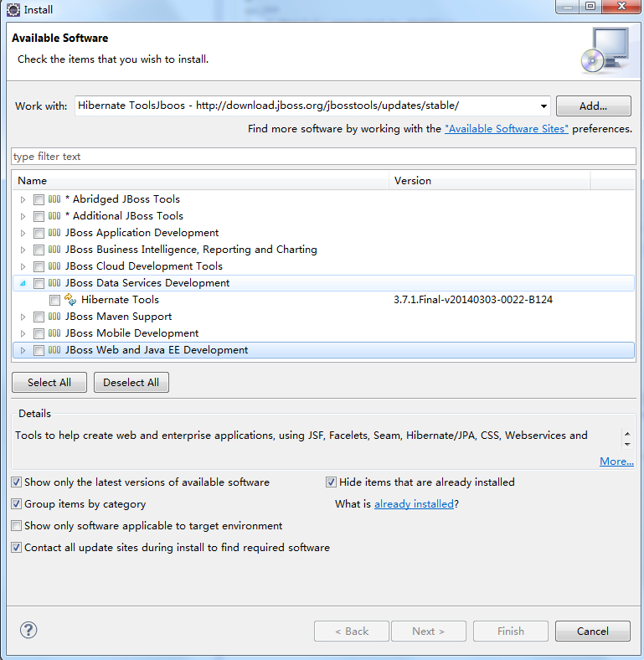Click the JBoss Mobile Development category icon

pyautogui.click(x=54, y=333)
